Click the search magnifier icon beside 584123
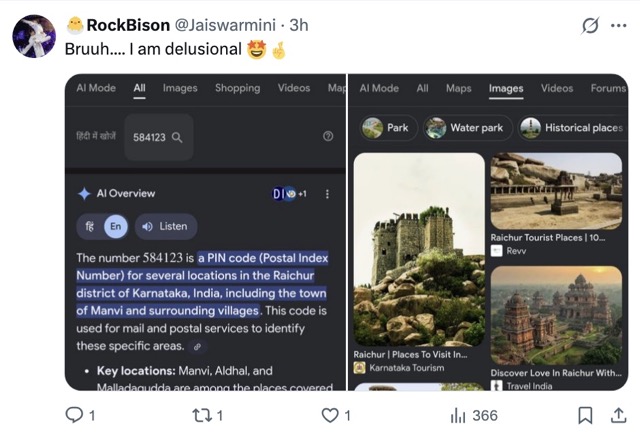Image resolution: width=640 pixels, height=437 pixels. 177,138
